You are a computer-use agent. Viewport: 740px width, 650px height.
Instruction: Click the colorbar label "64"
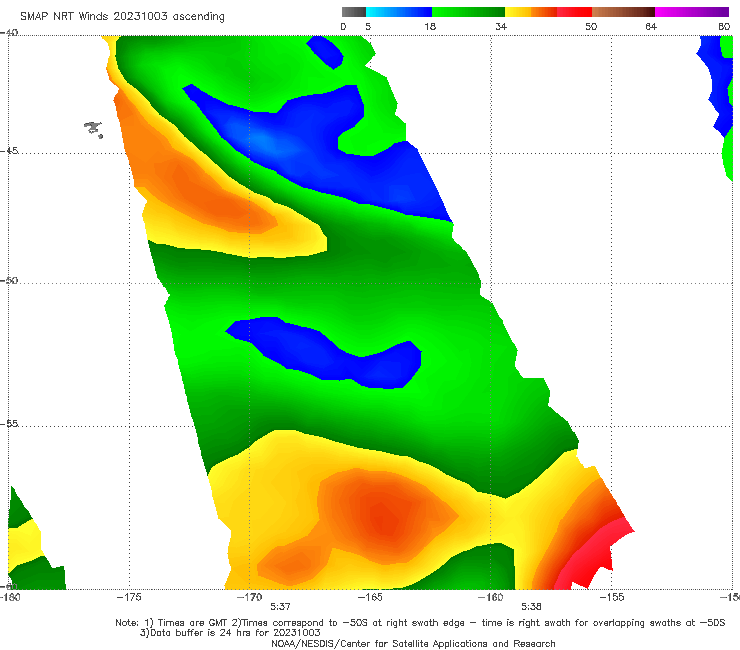point(651,27)
